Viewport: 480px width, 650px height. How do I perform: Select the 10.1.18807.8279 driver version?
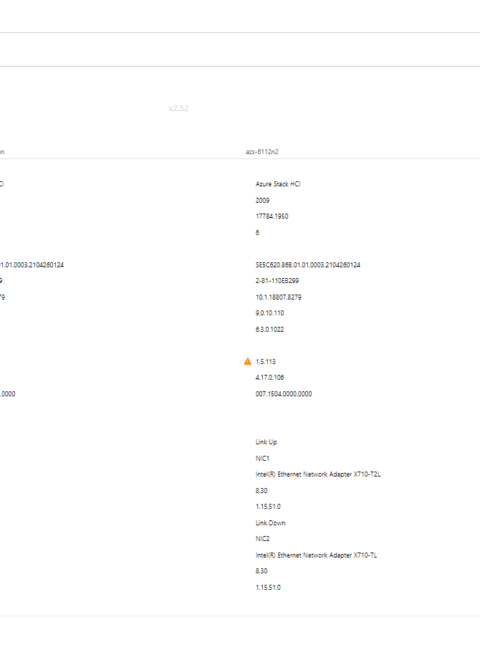click(278, 297)
